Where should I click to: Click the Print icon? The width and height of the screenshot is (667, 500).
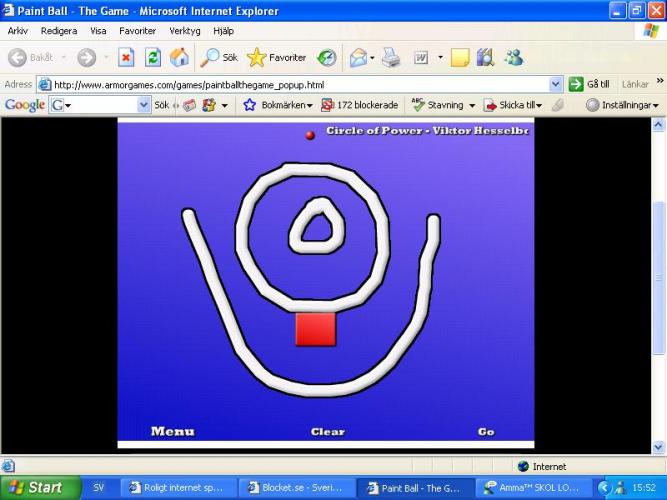(x=391, y=58)
